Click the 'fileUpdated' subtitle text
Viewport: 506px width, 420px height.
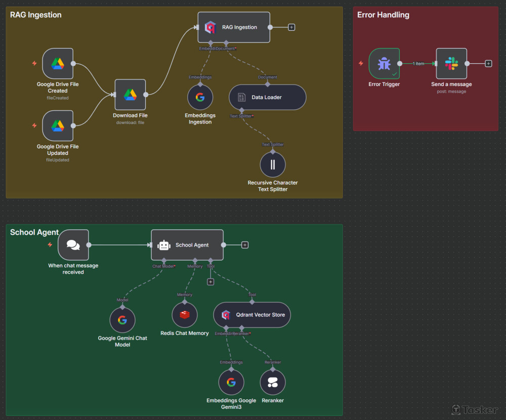pos(58,160)
